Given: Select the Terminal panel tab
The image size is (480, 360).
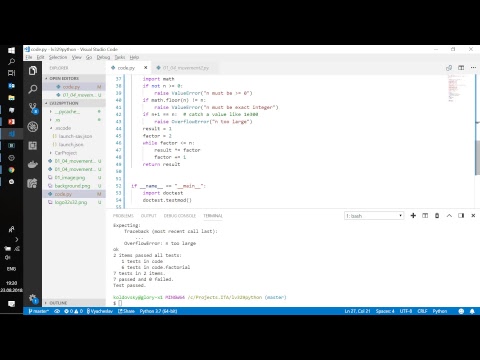Looking at the screenshot, I should point(213,216).
